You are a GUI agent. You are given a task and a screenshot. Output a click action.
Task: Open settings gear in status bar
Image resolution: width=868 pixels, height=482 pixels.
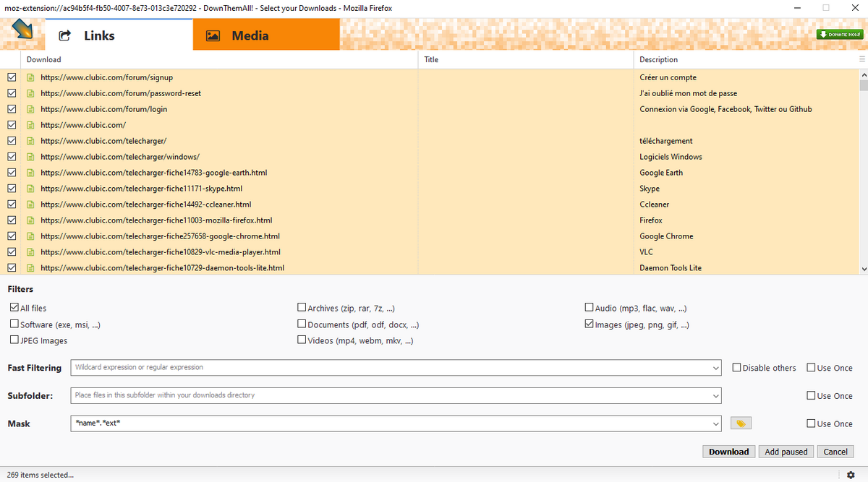(x=851, y=475)
